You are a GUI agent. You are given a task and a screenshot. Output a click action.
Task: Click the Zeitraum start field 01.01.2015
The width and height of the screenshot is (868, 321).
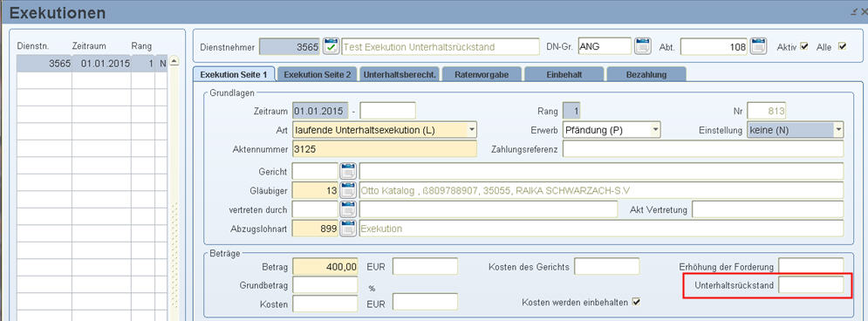pos(320,111)
